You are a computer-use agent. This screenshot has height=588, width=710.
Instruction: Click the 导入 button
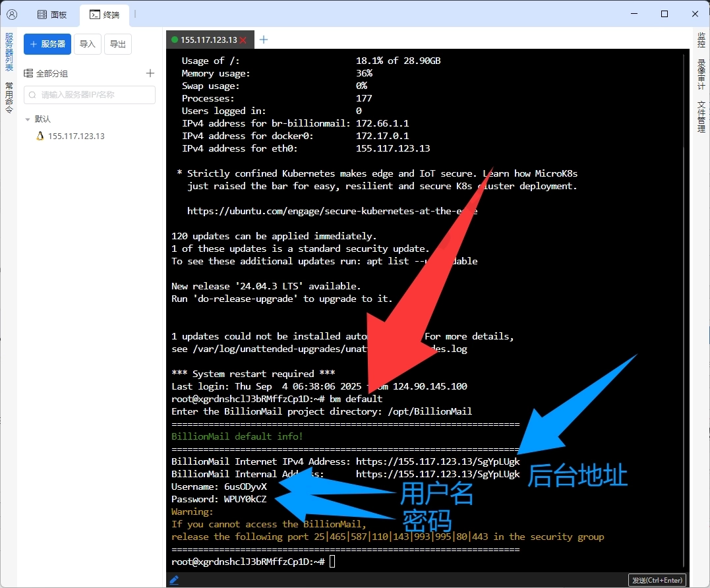coord(88,44)
